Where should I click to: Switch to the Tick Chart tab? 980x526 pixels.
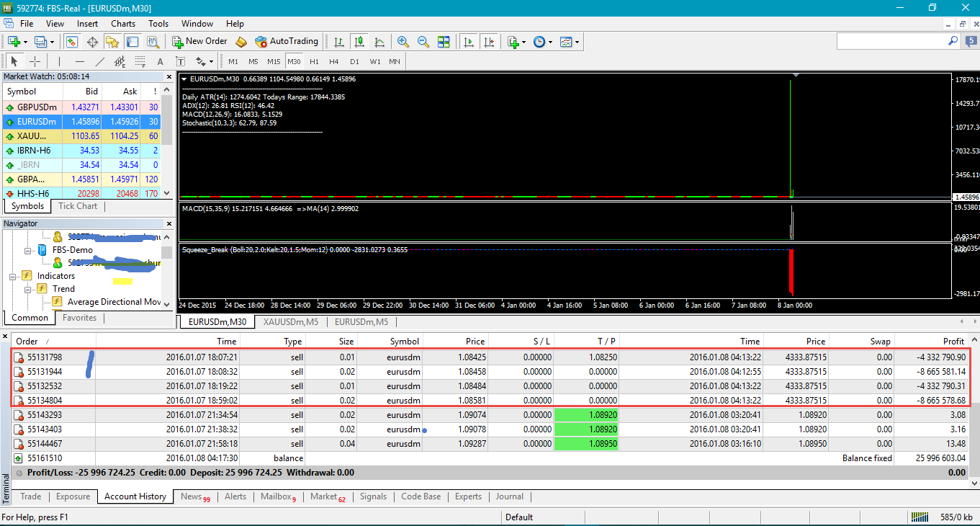point(78,206)
